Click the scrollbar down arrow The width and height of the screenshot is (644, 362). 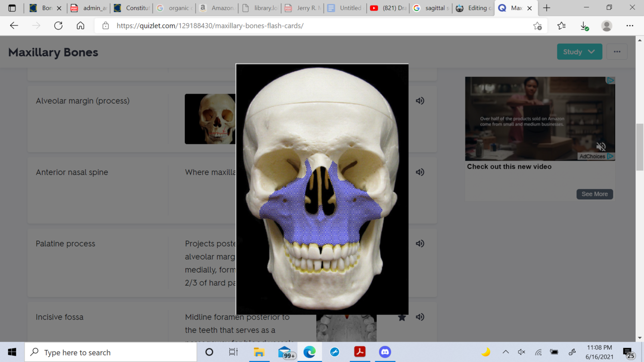tap(640, 338)
